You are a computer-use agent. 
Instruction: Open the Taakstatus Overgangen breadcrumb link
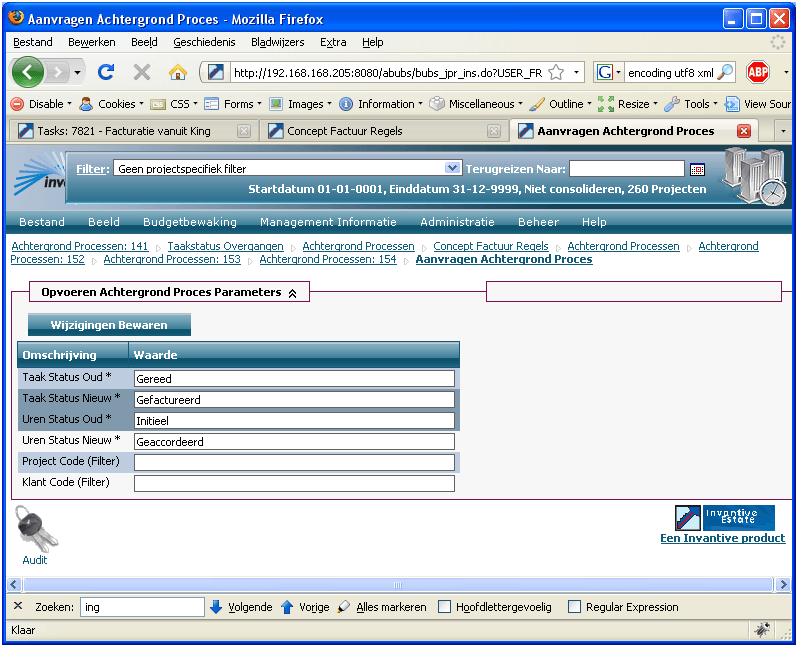click(225, 246)
